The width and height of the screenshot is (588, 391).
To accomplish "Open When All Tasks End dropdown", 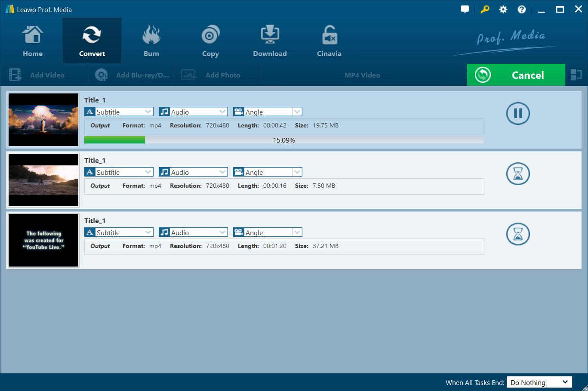I will click(539, 382).
